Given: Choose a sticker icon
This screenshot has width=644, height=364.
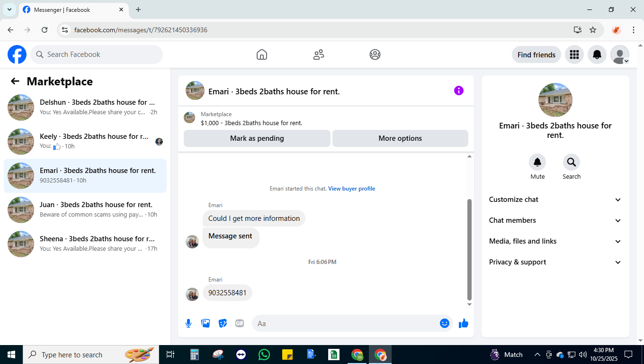Looking at the screenshot, I should pyautogui.click(x=223, y=323).
